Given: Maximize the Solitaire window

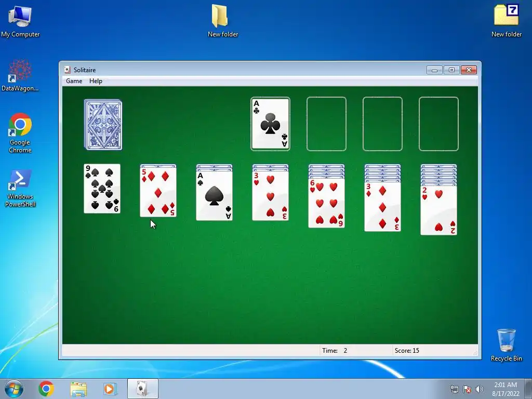Looking at the screenshot, I should pos(451,70).
